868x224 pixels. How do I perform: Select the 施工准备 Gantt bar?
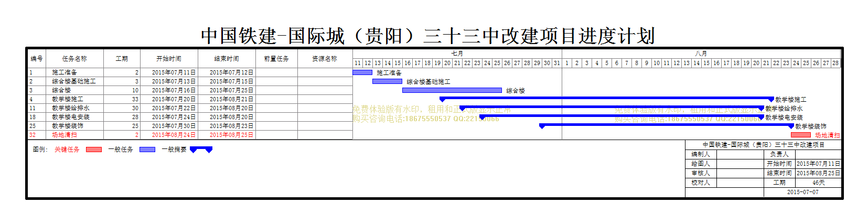[x=362, y=72]
